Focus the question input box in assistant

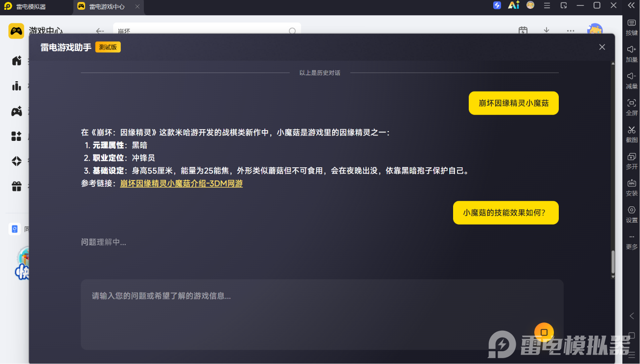(x=322, y=314)
